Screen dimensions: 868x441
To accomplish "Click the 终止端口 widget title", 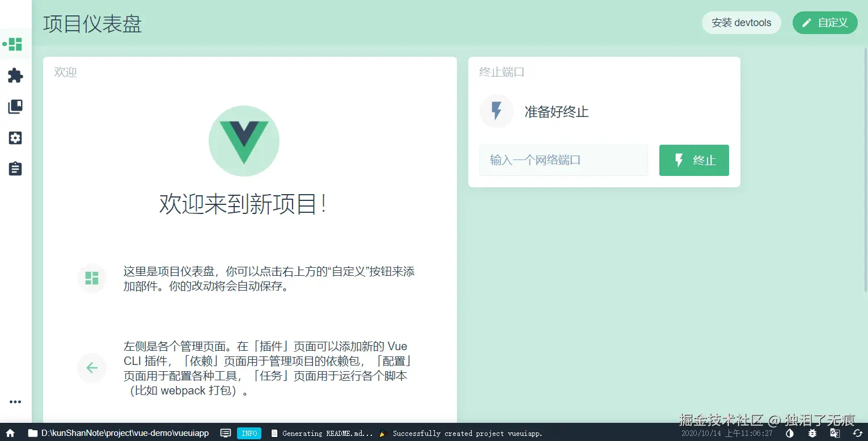I will coord(502,72).
